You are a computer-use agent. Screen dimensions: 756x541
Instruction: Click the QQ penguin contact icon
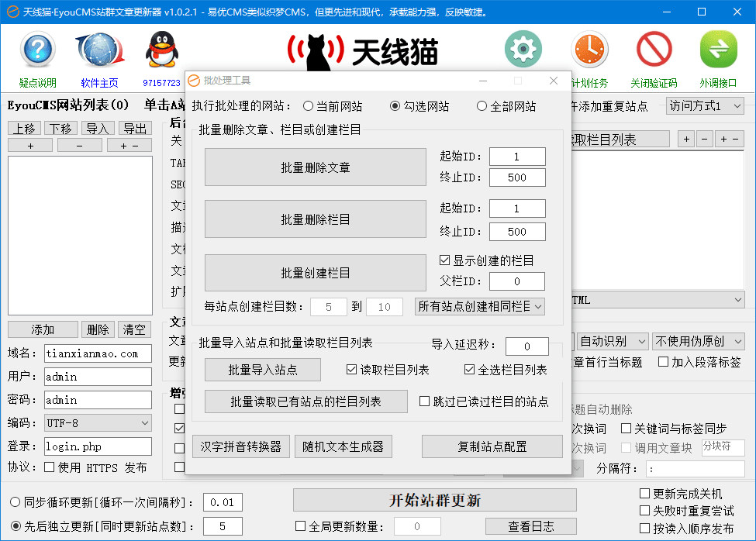pos(162,50)
